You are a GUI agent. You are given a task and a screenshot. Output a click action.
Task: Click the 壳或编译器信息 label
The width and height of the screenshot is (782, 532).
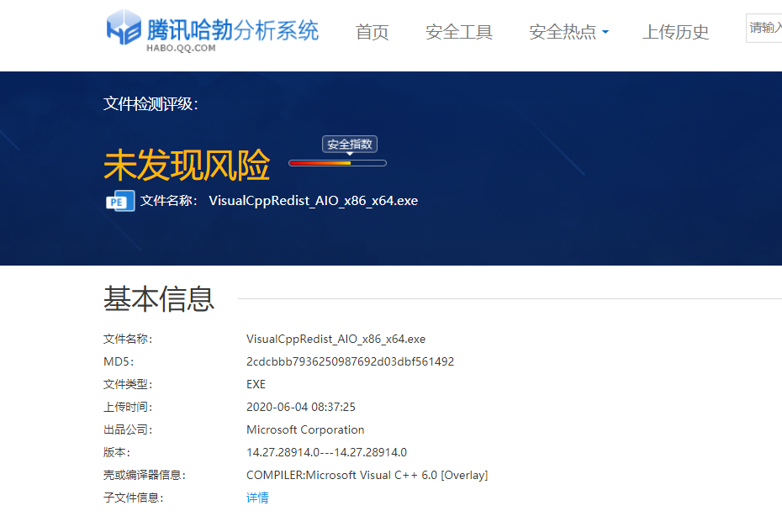pos(145,475)
